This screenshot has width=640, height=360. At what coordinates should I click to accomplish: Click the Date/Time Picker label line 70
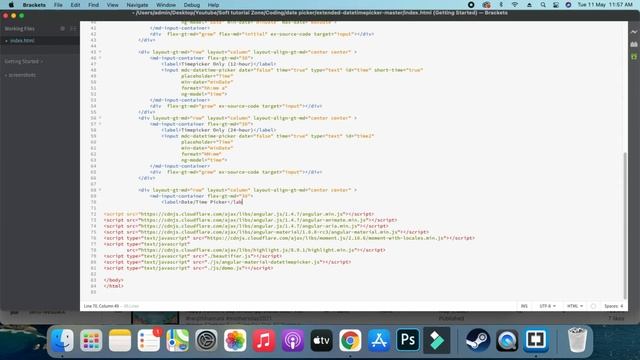pos(202,202)
